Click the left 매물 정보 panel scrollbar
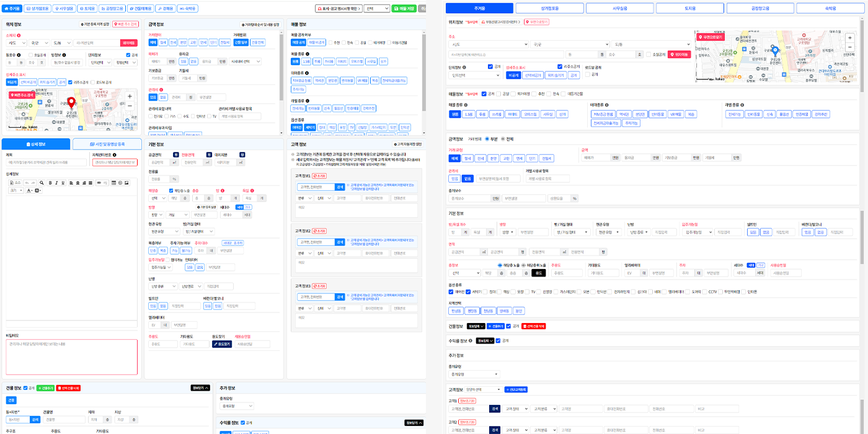The image size is (868, 434). coord(424,73)
